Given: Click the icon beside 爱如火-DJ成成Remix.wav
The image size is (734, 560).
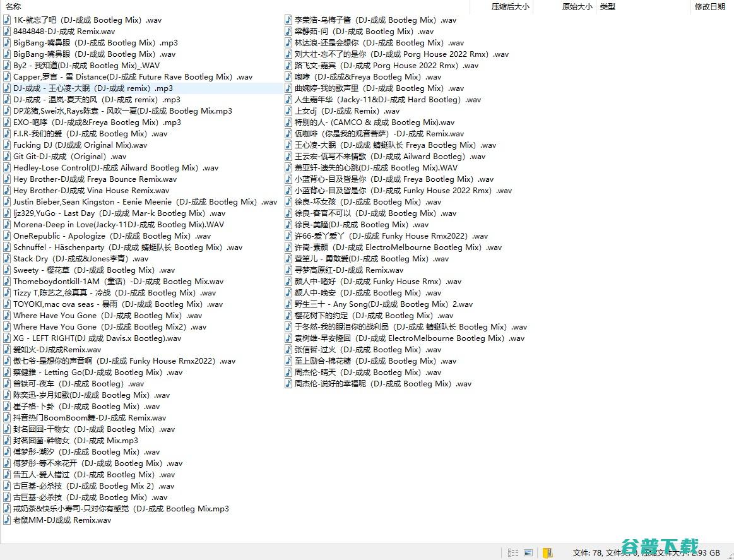Looking at the screenshot, I should click(7, 349).
